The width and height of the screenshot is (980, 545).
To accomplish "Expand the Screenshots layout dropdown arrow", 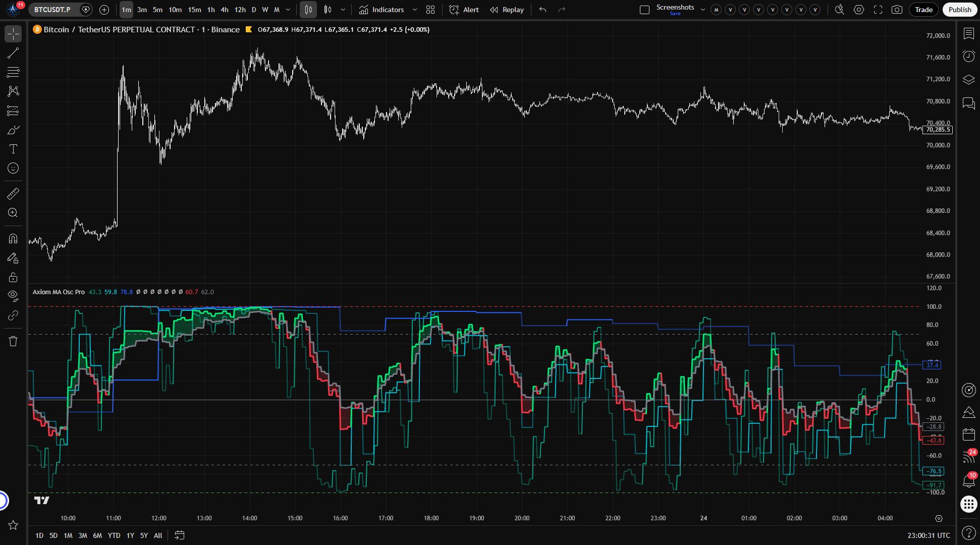I will click(702, 10).
